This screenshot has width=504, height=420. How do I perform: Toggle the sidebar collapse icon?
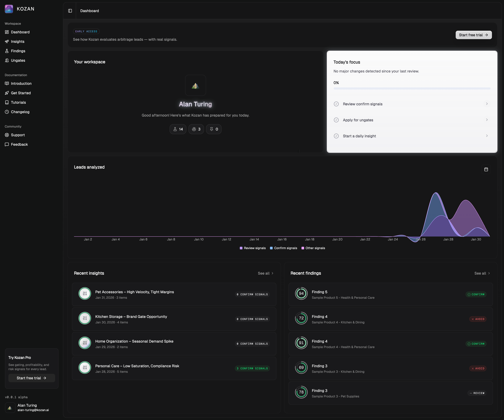click(70, 11)
